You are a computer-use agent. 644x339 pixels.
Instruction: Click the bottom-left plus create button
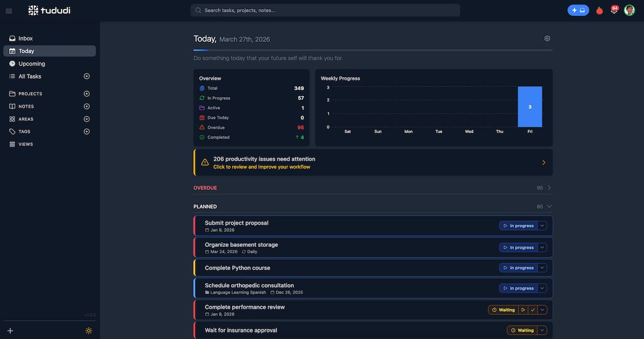point(10,330)
